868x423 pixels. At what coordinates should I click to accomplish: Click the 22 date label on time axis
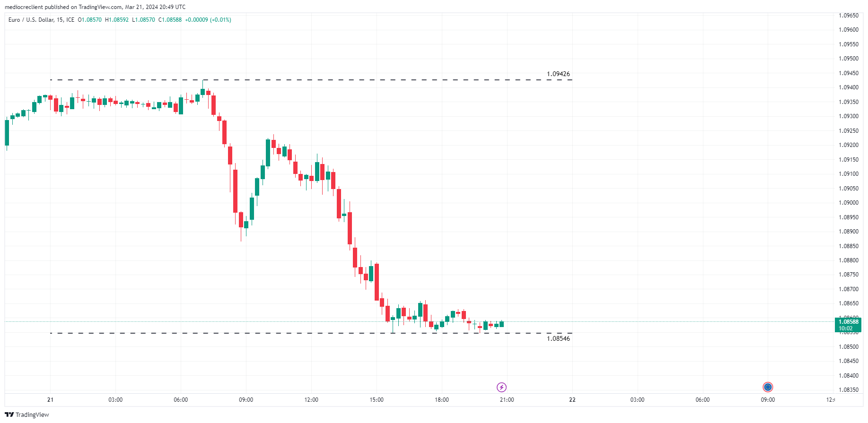point(572,400)
